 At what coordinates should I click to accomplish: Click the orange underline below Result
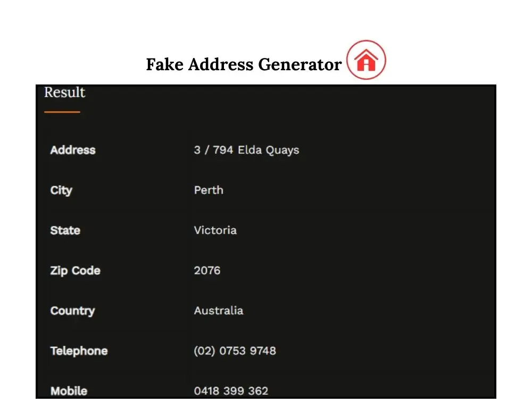[x=62, y=112]
